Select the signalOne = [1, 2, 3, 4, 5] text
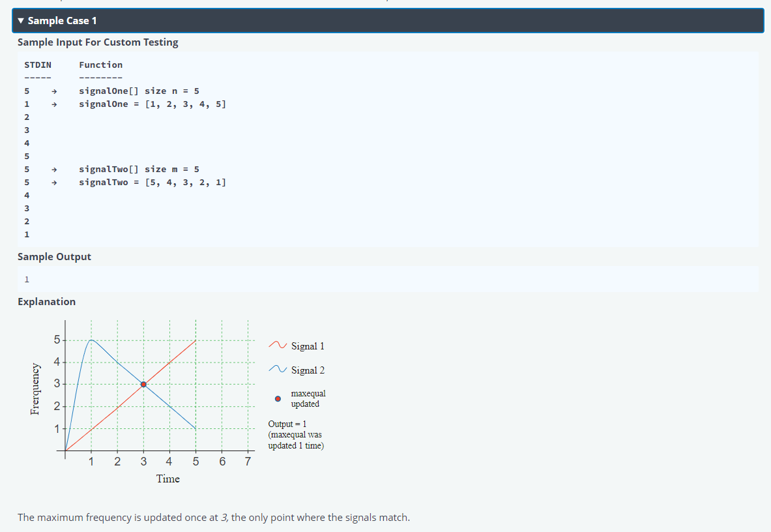771x532 pixels. pyautogui.click(x=153, y=104)
